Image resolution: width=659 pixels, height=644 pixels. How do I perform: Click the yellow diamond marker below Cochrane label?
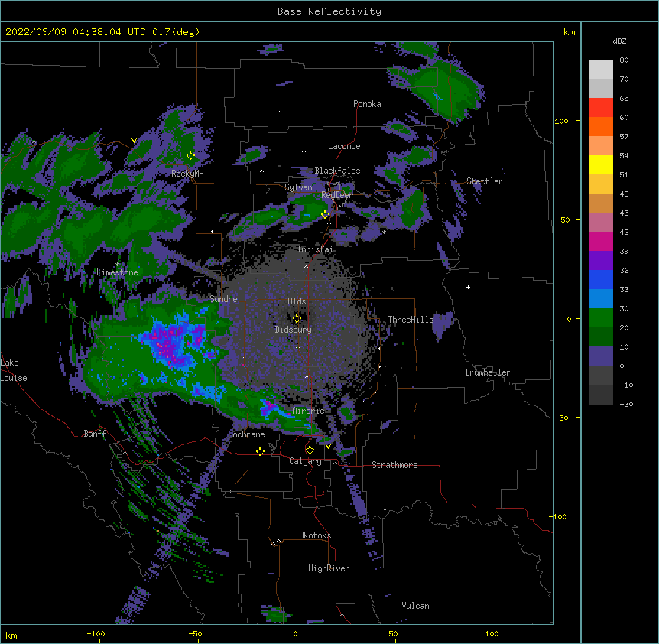[x=260, y=451]
